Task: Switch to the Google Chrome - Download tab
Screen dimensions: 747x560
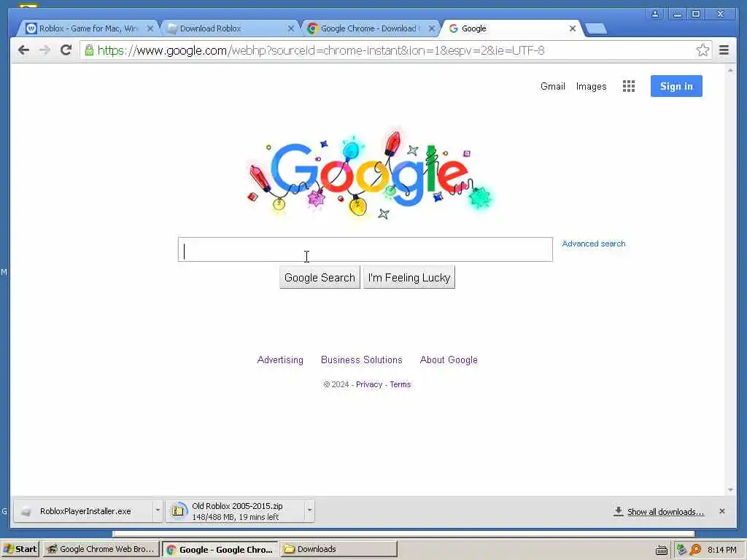Action: (370, 28)
